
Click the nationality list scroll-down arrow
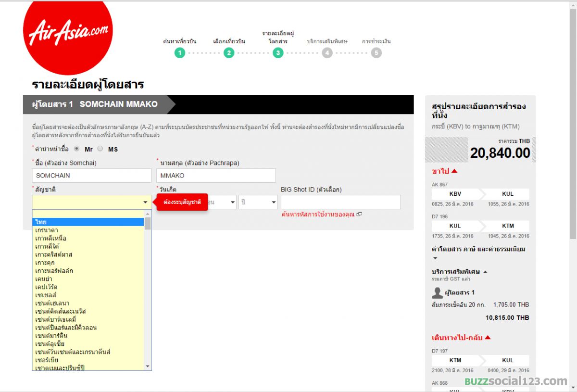148,366
